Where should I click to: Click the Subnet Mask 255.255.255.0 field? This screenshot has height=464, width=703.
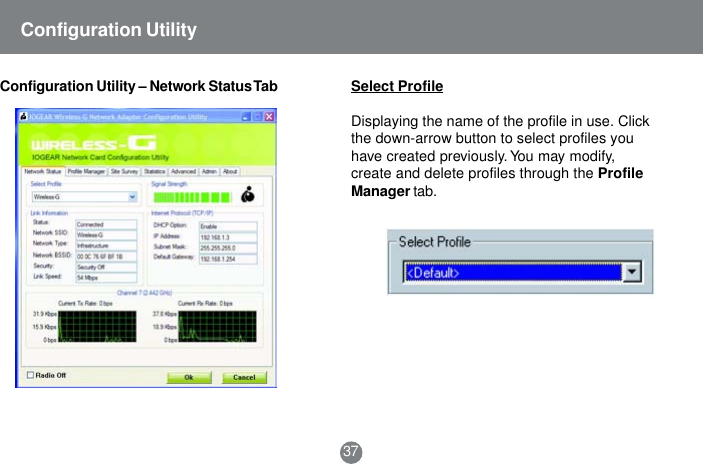click(228, 248)
